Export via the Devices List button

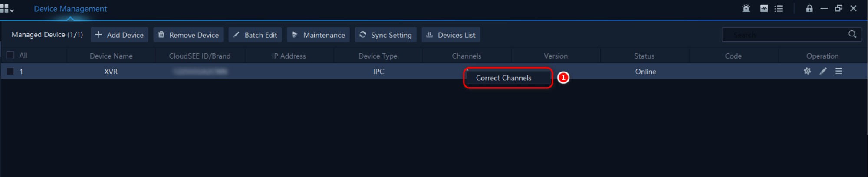[451, 35]
